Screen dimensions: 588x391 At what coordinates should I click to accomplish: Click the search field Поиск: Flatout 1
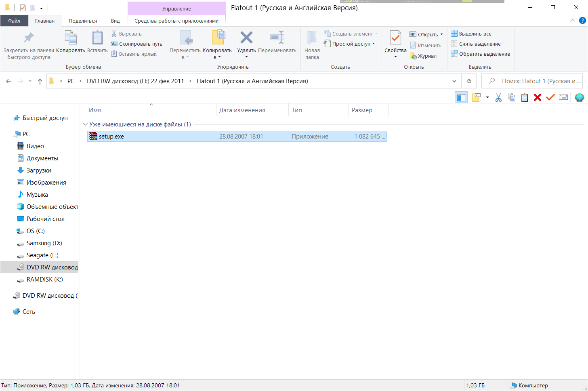pyautogui.click(x=532, y=81)
